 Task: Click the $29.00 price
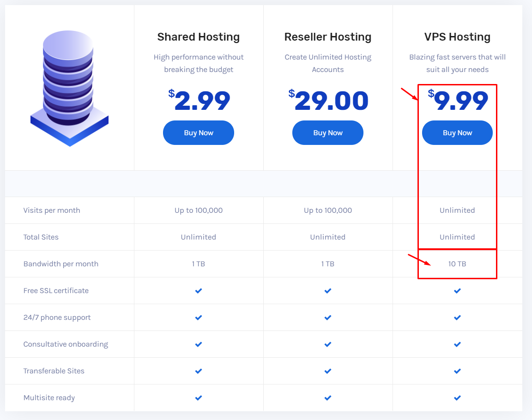pos(328,100)
